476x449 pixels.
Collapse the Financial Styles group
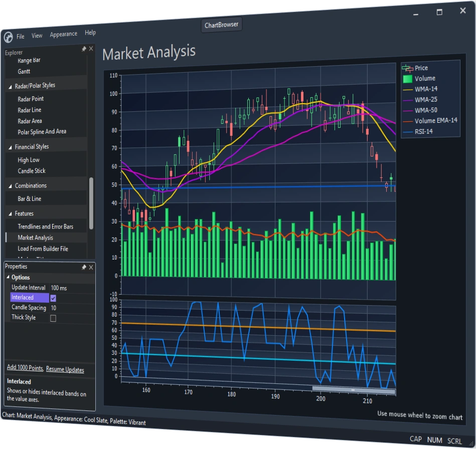(10, 147)
